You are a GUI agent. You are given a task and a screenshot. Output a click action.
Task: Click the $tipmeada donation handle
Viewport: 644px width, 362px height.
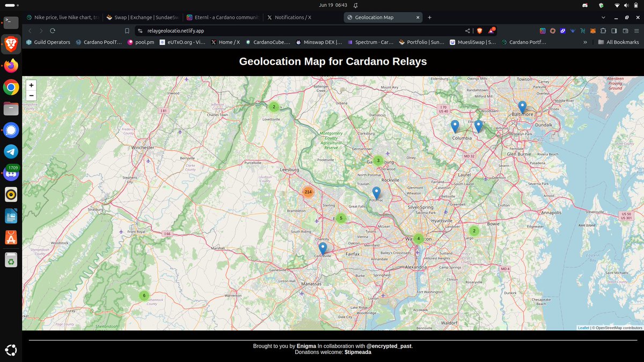tap(358, 352)
